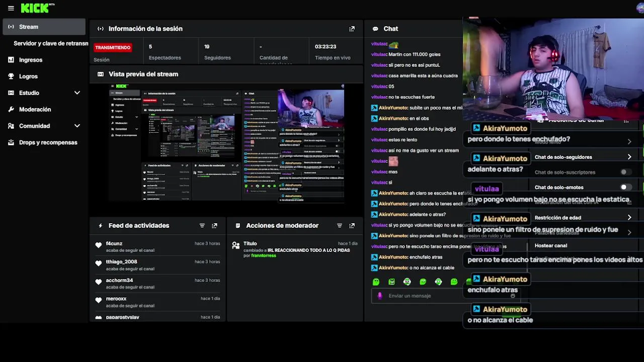This screenshot has width=644, height=362.
Task: Click the sword badge beside AkiraYumoto: enchufalo atras
Action: pyautogui.click(x=374, y=257)
